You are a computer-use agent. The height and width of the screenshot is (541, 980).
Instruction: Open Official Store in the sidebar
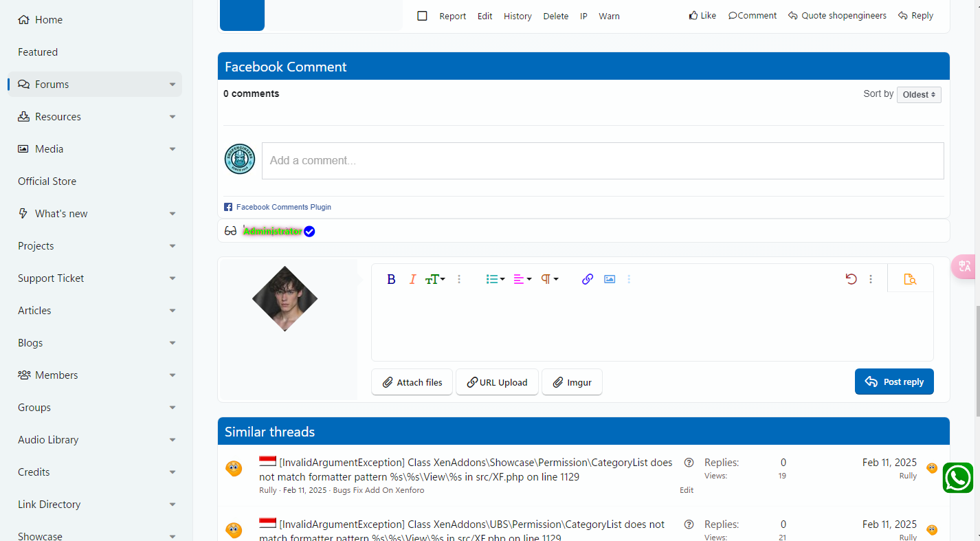[47, 181]
